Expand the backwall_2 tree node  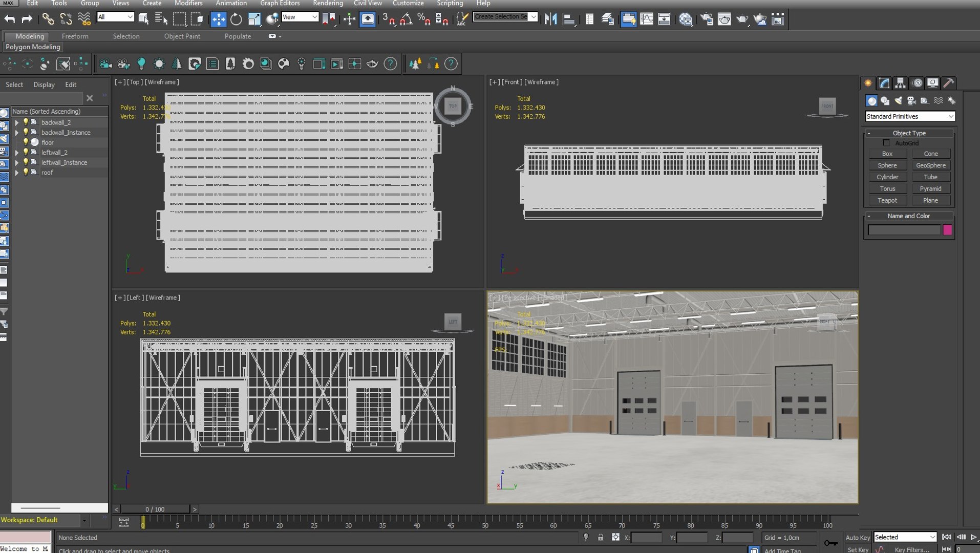click(x=17, y=122)
